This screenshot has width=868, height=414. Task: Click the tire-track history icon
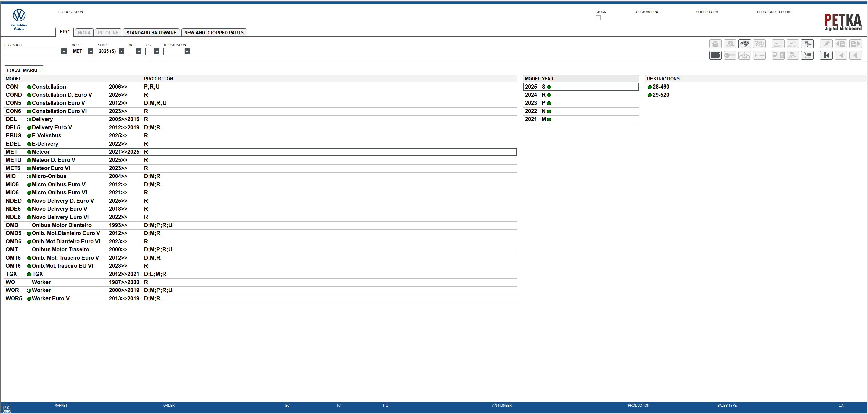[730, 44]
